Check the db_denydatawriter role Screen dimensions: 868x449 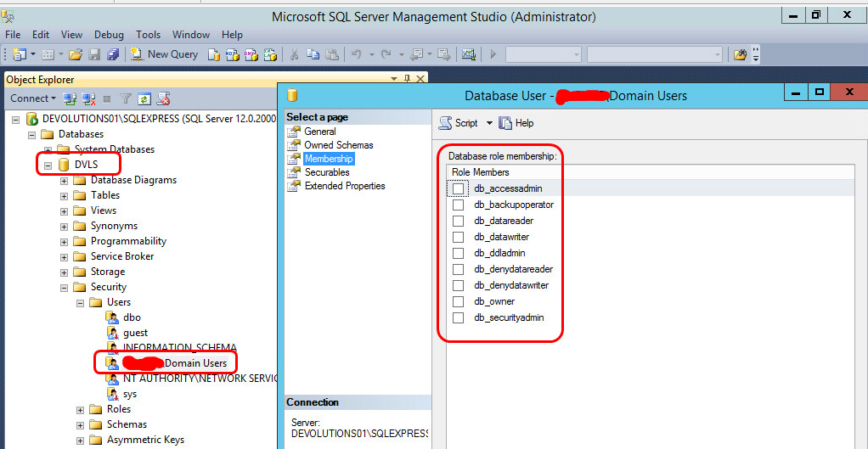click(x=458, y=285)
